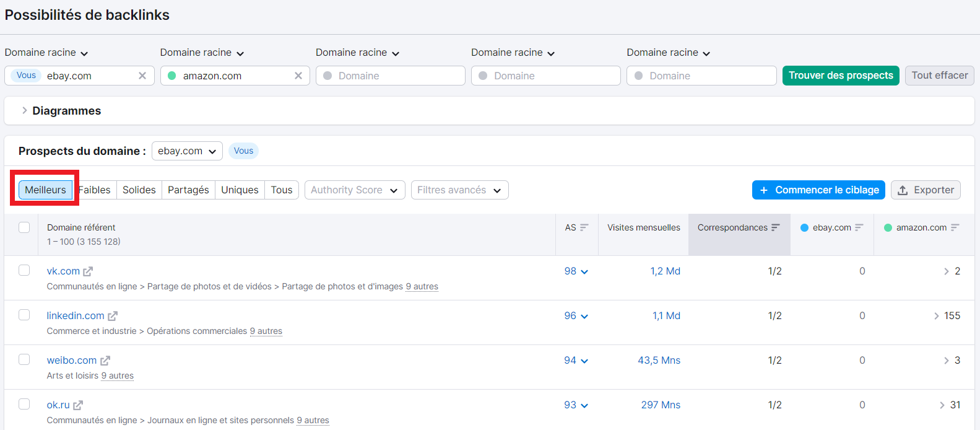The height and width of the screenshot is (430, 980).
Task: Click the Exporter button
Action: point(926,190)
